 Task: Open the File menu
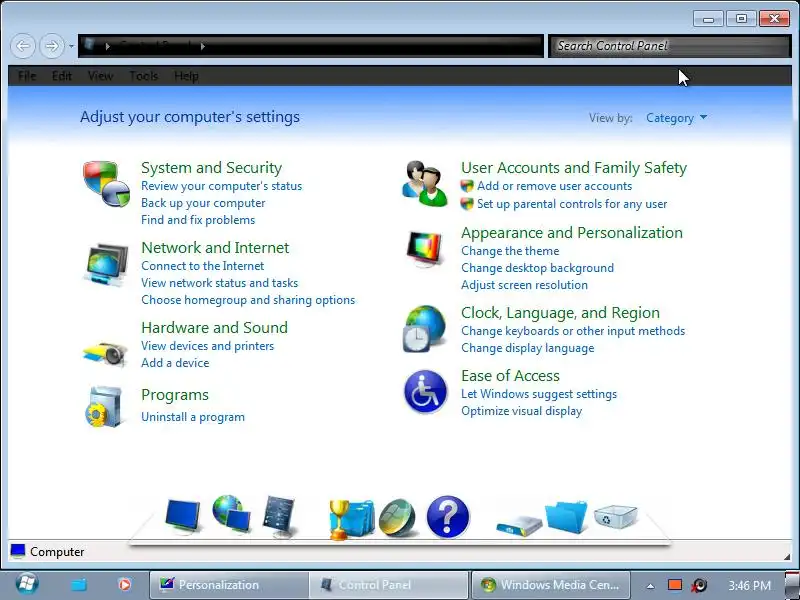[x=27, y=76]
